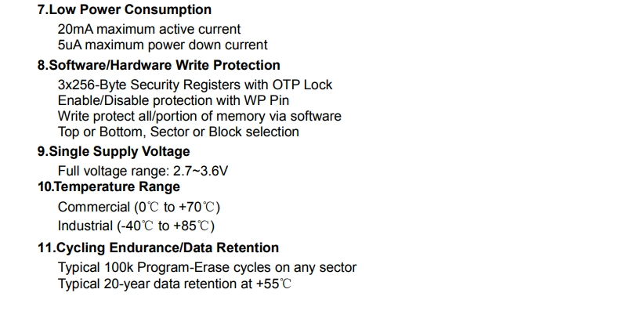Click the Cycling Endurance/Data Retention heading
644x311 pixels.
click(158, 248)
